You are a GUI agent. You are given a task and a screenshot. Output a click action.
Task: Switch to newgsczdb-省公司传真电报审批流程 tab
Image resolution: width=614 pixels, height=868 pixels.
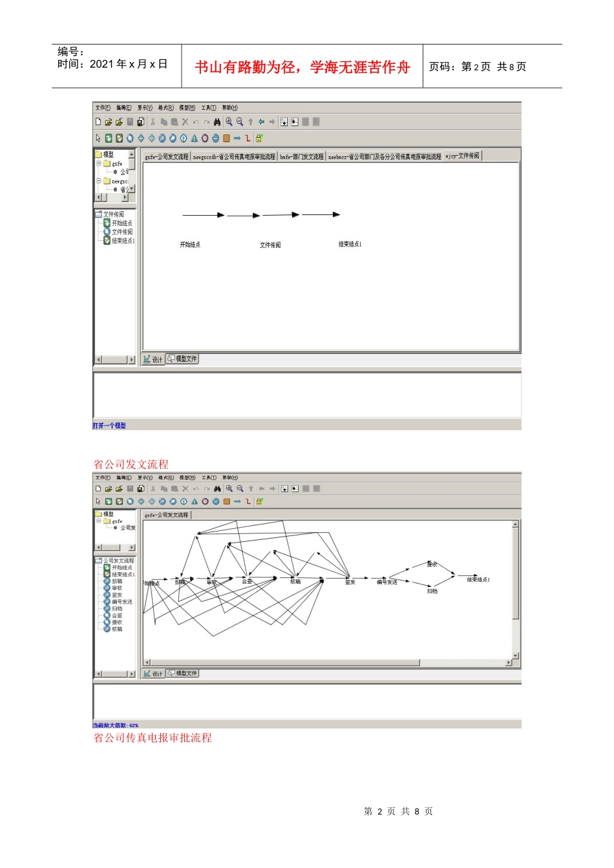pos(234,157)
